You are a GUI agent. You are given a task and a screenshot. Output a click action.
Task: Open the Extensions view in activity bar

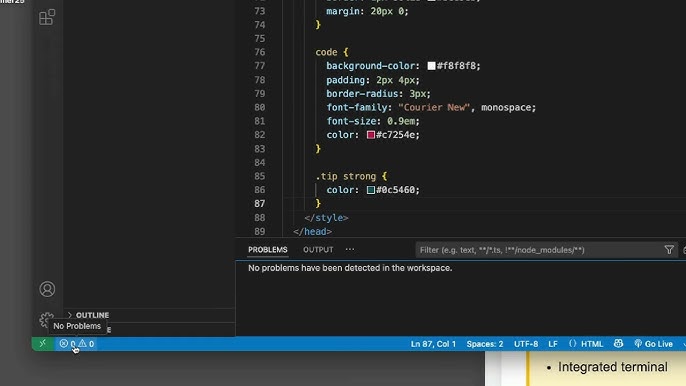(47, 18)
